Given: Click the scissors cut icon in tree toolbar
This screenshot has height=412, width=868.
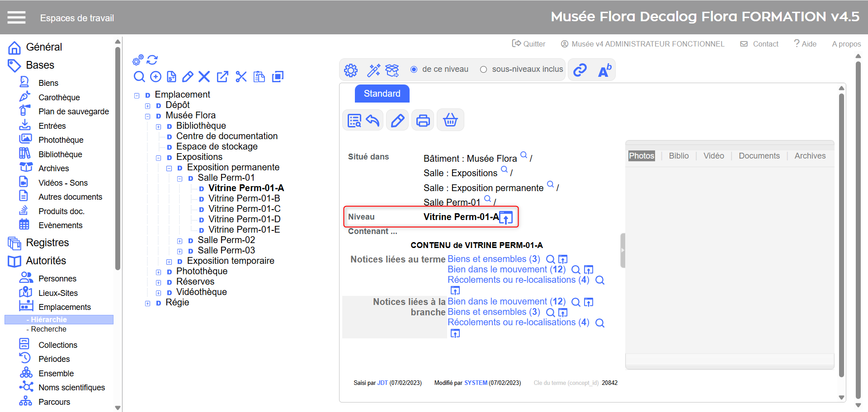Looking at the screenshot, I should tap(241, 77).
